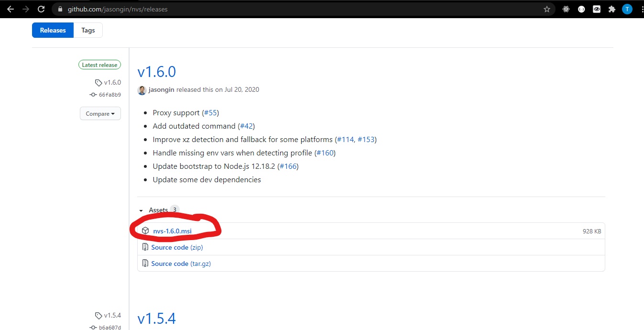This screenshot has width=644, height=330.
Task: Select the Releases tab
Action: 53,30
